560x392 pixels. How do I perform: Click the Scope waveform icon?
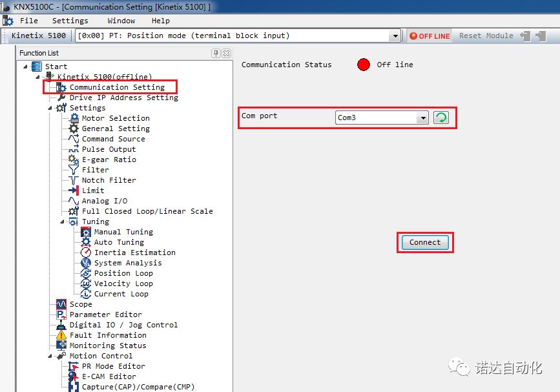point(61,304)
